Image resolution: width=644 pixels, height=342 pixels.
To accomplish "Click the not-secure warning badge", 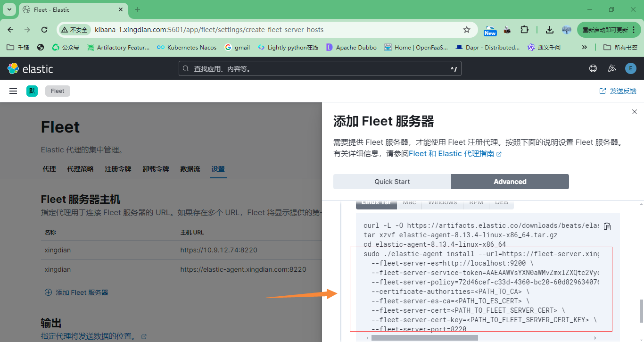I will (74, 30).
